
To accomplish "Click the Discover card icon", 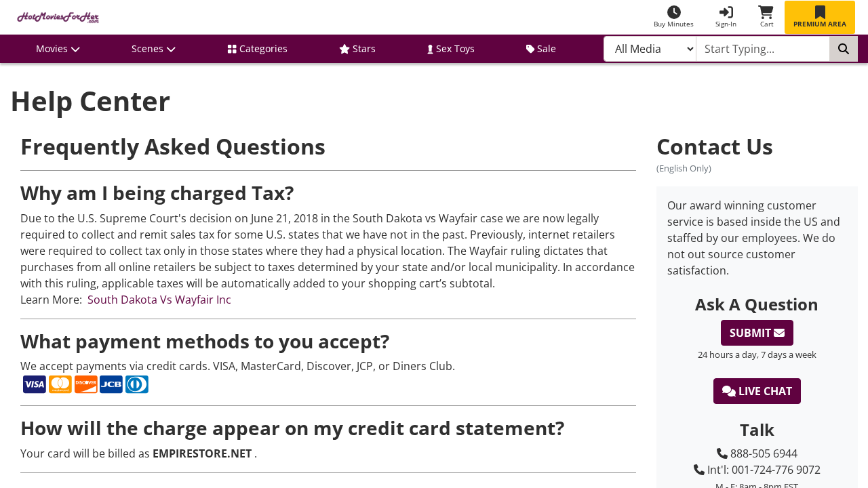I will 86,384.
